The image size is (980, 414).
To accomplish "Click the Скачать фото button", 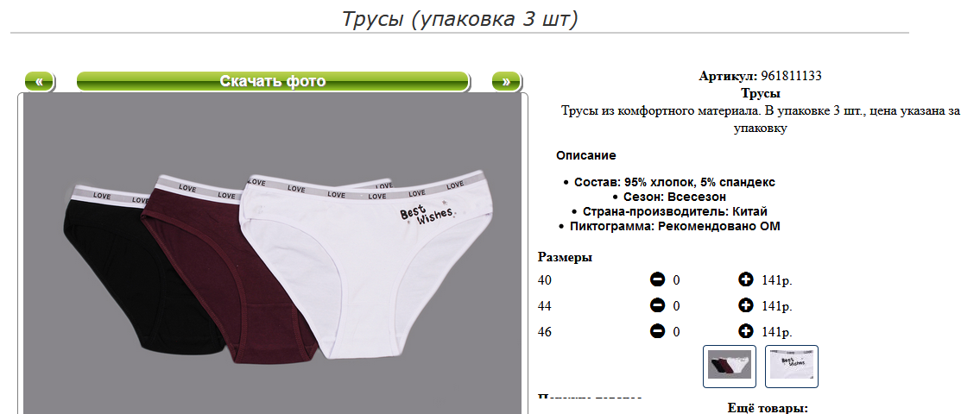I will pyautogui.click(x=273, y=81).
